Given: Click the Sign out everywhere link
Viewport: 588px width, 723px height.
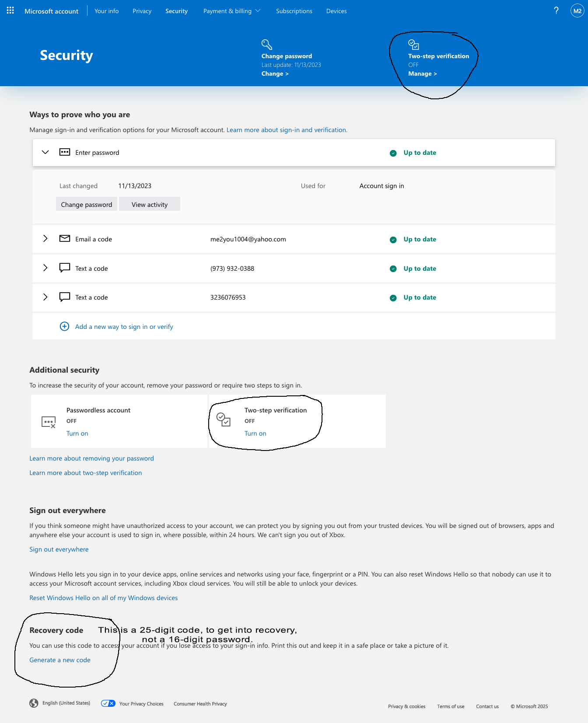Looking at the screenshot, I should [59, 549].
